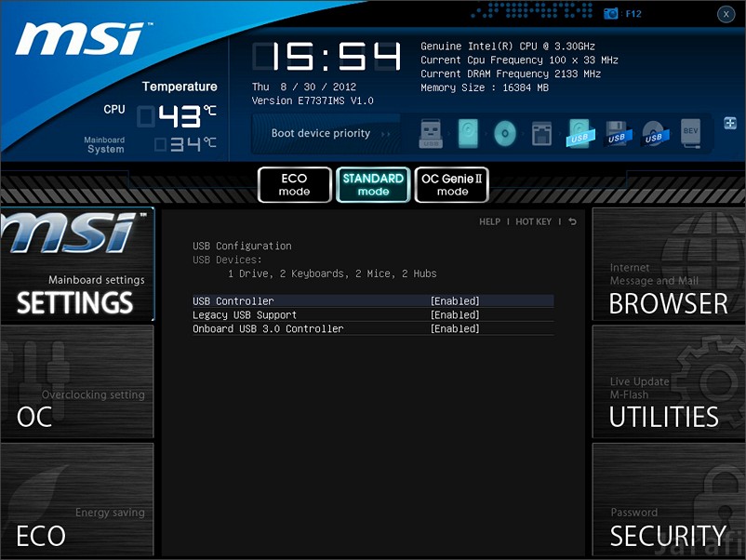Close the BIOS with X button
The image size is (746, 560).
pyautogui.click(x=726, y=14)
